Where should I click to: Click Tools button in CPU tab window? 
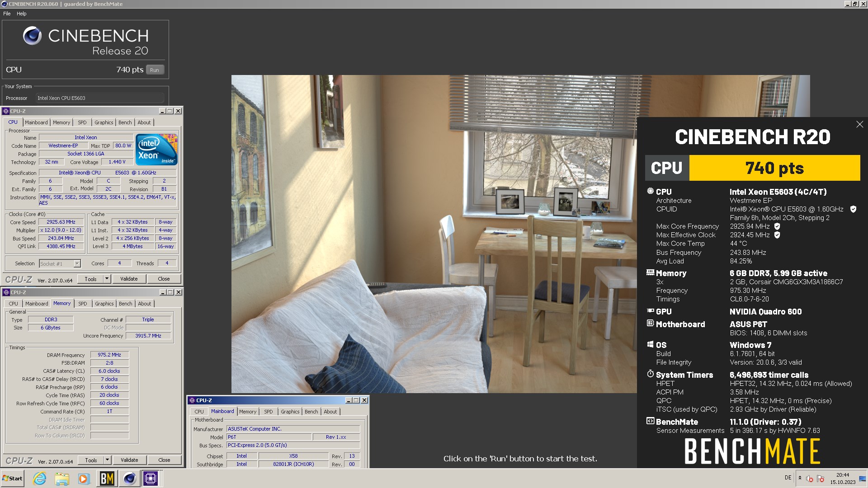(x=90, y=279)
